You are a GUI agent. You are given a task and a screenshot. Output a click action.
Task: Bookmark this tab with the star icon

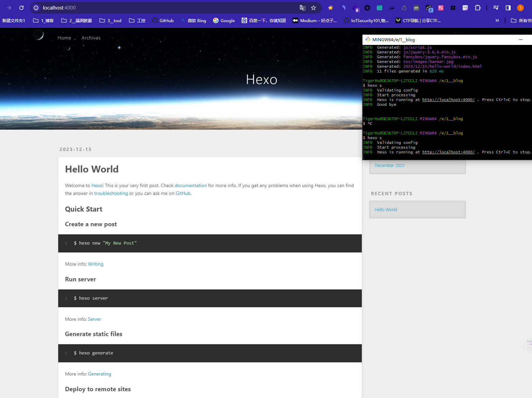pos(313,8)
